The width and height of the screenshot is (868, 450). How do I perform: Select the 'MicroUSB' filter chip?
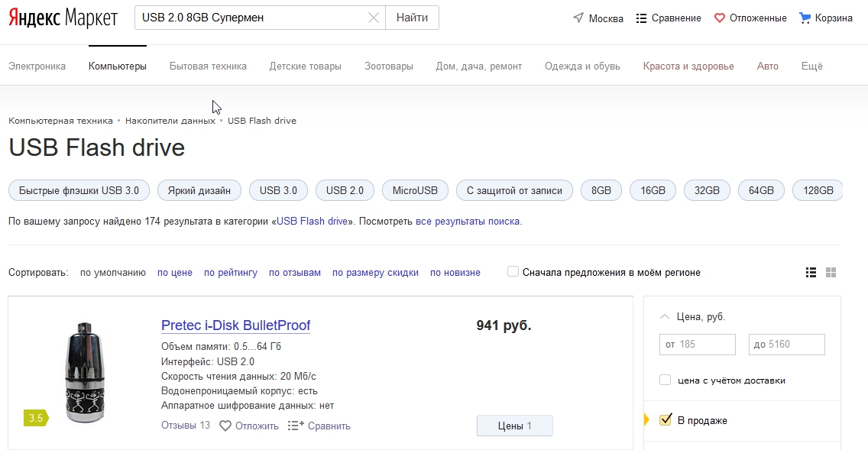pos(415,190)
